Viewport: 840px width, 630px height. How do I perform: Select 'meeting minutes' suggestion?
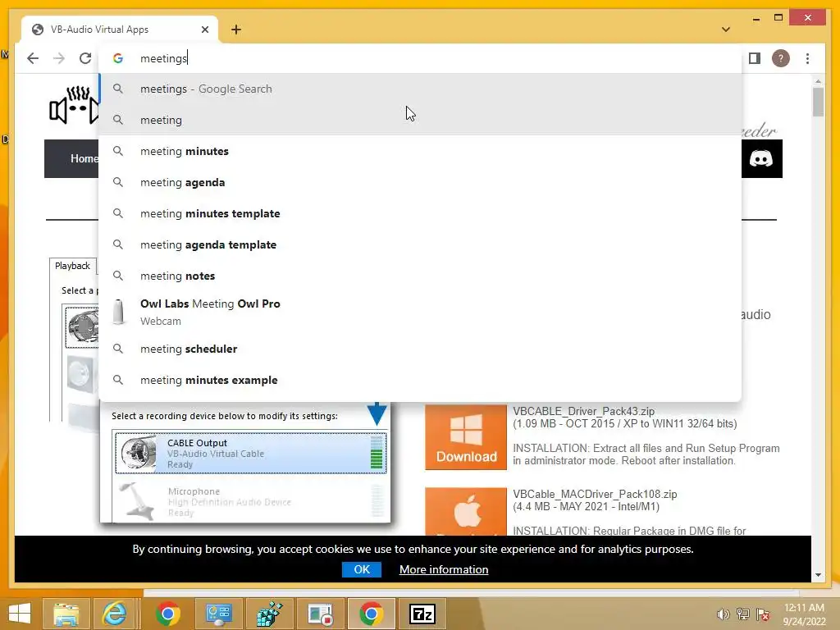tap(421, 151)
